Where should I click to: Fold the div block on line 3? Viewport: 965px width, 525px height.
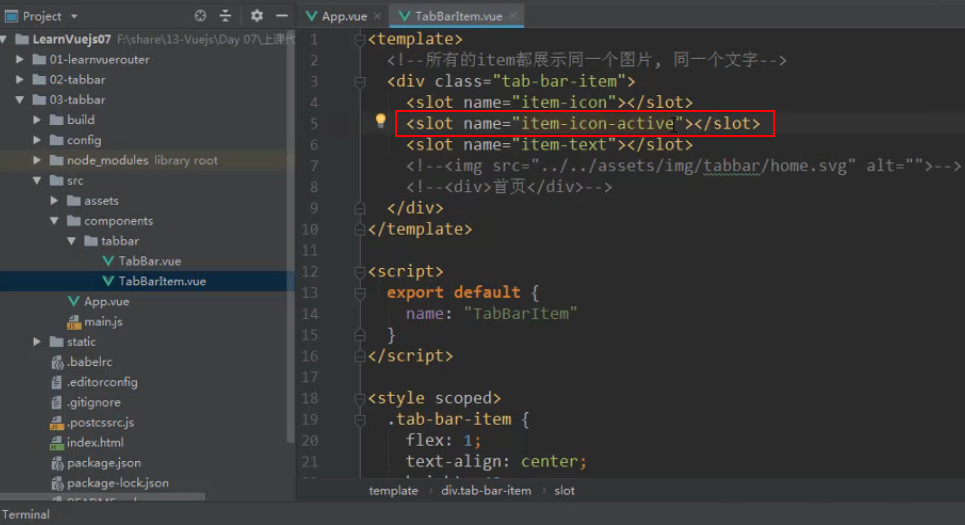point(360,82)
